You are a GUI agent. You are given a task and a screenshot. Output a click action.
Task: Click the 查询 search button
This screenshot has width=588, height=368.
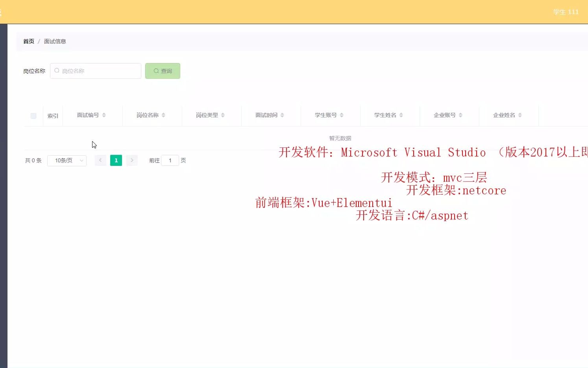[163, 71]
